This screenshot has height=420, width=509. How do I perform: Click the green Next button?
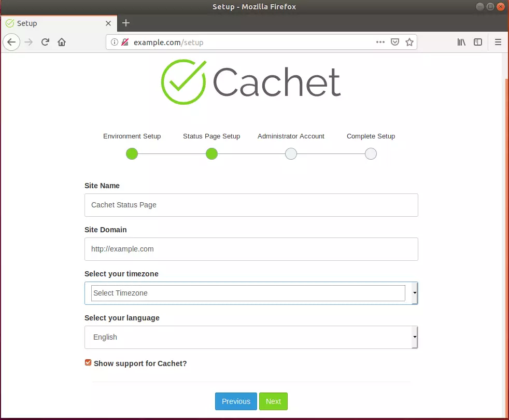(x=273, y=401)
